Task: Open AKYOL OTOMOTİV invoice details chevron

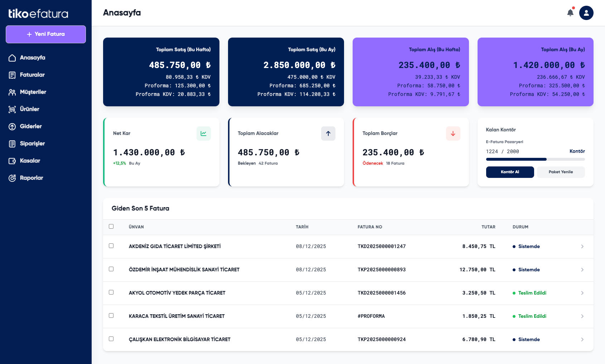Action: [582, 293]
